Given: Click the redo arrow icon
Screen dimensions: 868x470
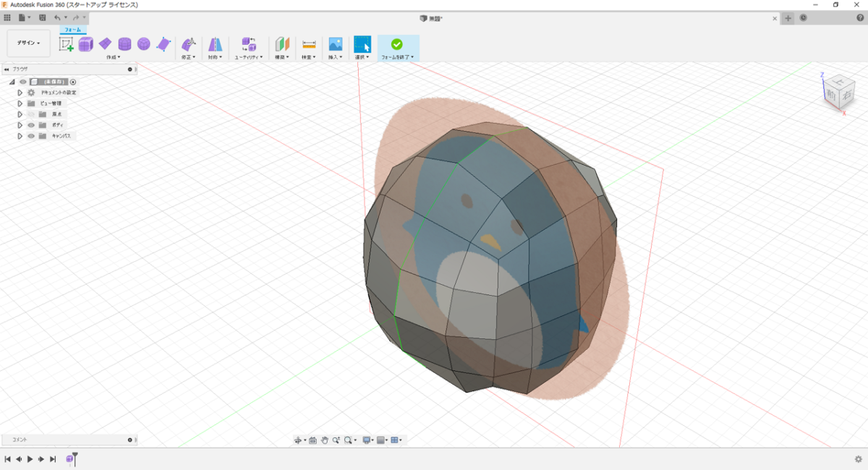Looking at the screenshot, I should 76,17.
